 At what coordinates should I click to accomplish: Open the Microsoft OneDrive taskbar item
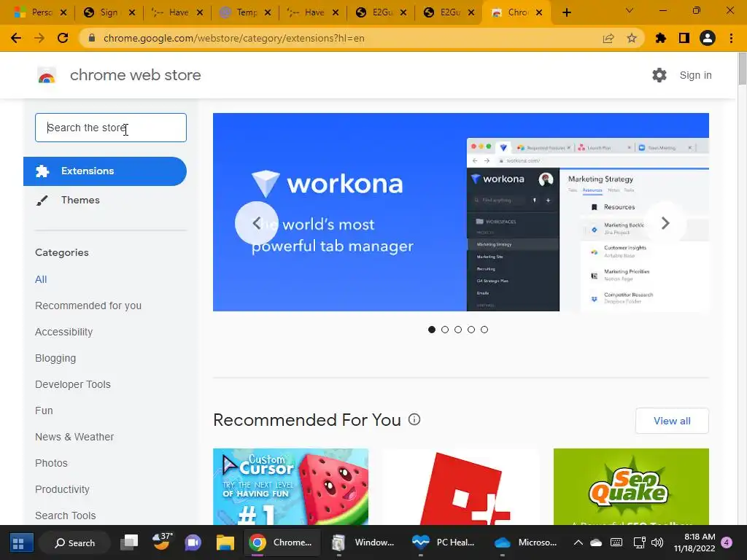click(x=525, y=542)
